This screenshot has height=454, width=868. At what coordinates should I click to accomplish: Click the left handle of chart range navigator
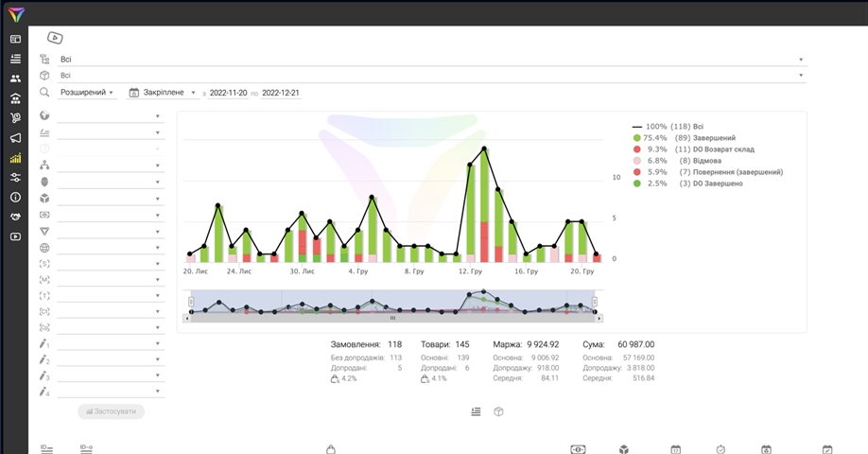point(191,304)
